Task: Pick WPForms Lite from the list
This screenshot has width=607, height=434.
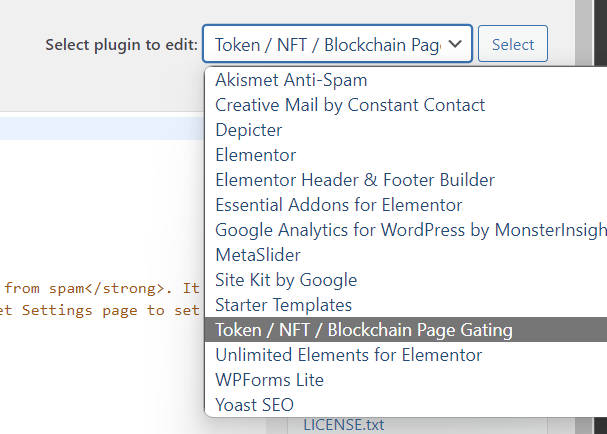Action: click(406, 380)
